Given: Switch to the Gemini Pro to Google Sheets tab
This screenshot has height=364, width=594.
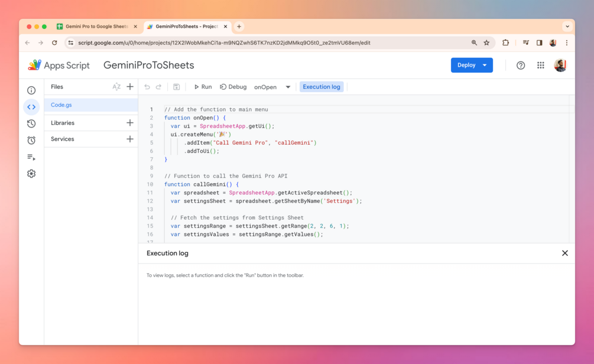Looking at the screenshot, I should (95, 26).
